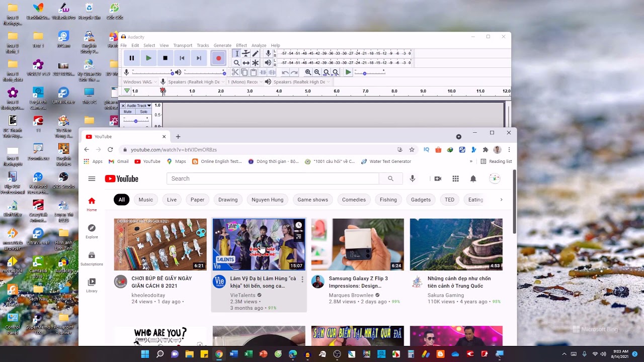Start Audacity playback with Play button

148,58
